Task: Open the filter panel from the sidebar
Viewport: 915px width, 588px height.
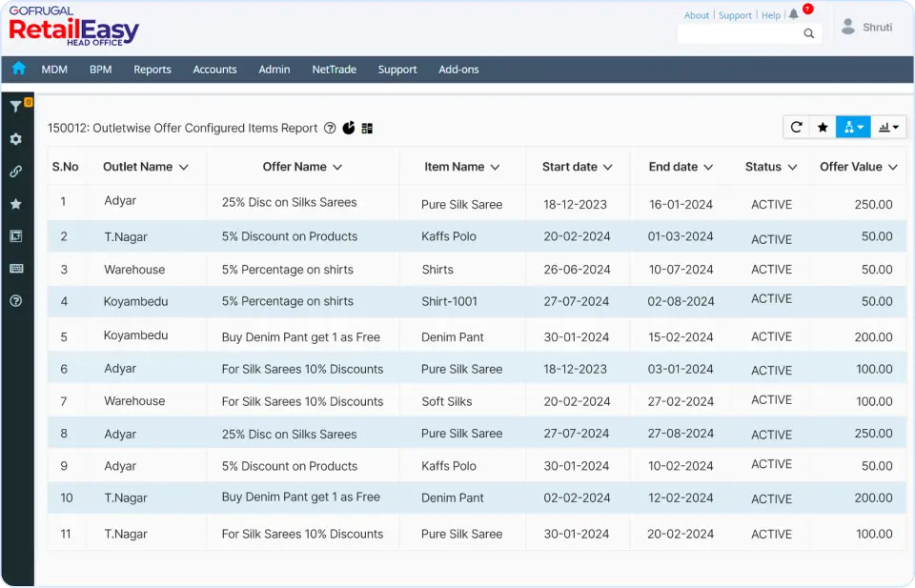Action: [16, 105]
